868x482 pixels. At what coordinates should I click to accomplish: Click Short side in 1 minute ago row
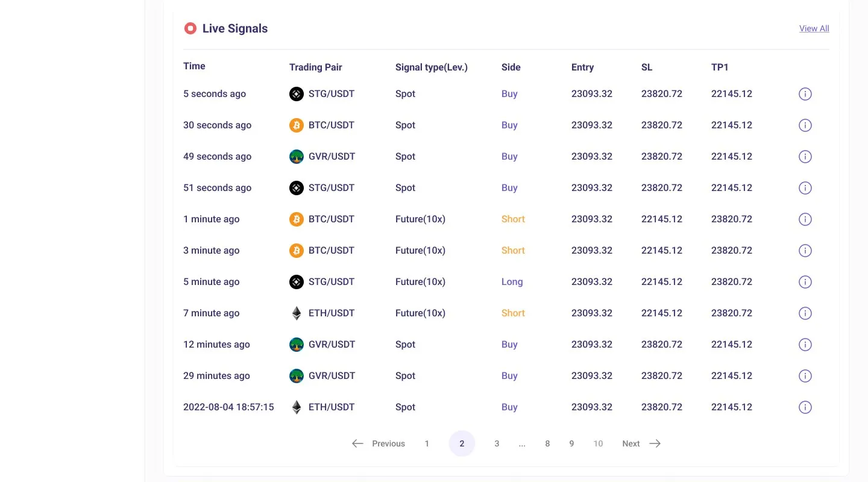(513, 219)
